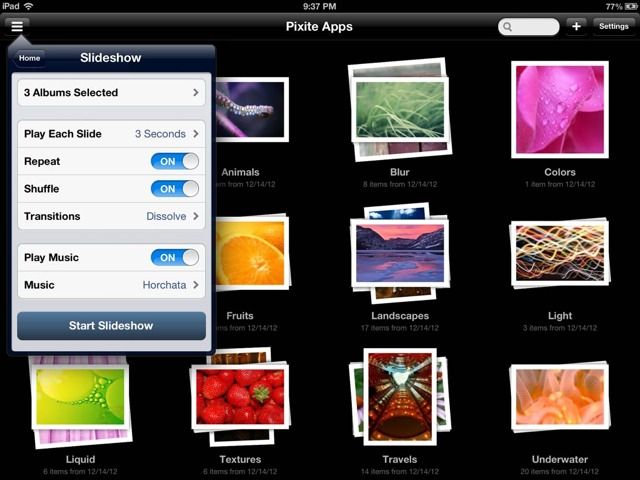Open the Settings button
Screen dimensions: 640x480
click(x=613, y=27)
